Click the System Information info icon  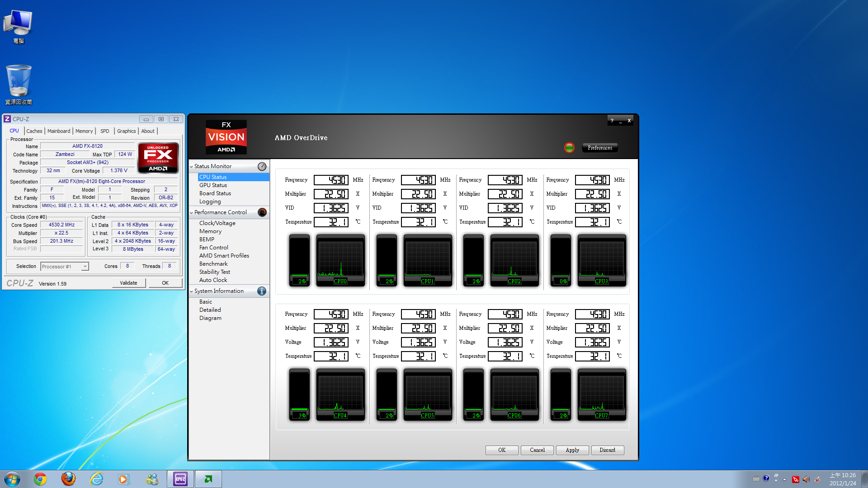click(x=262, y=291)
